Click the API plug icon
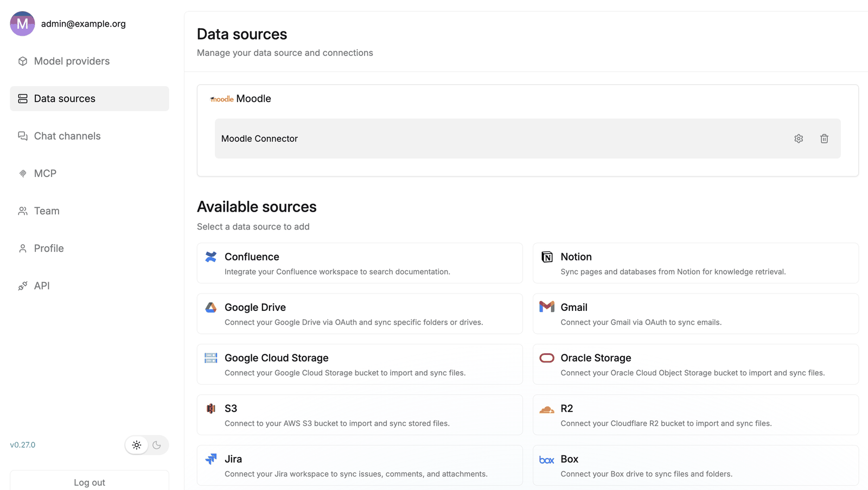Image resolution: width=868 pixels, height=490 pixels. [x=23, y=286]
